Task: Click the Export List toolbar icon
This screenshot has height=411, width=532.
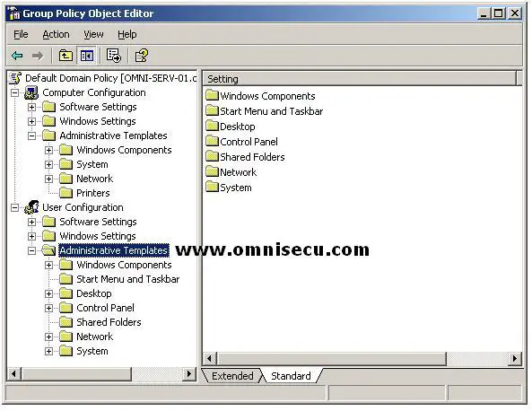Action: coord(114,56)
